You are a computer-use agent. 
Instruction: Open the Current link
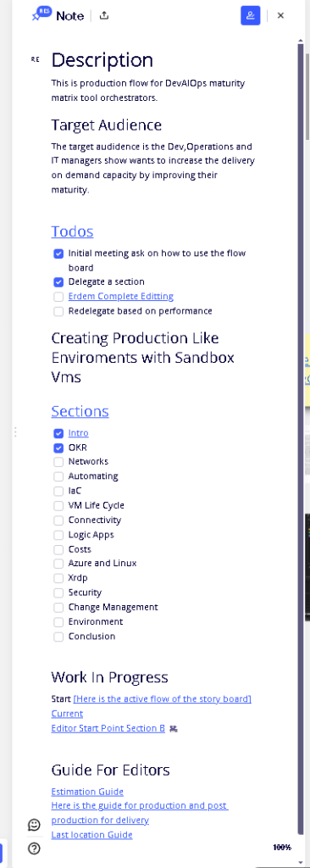click(x=67, y=714)
